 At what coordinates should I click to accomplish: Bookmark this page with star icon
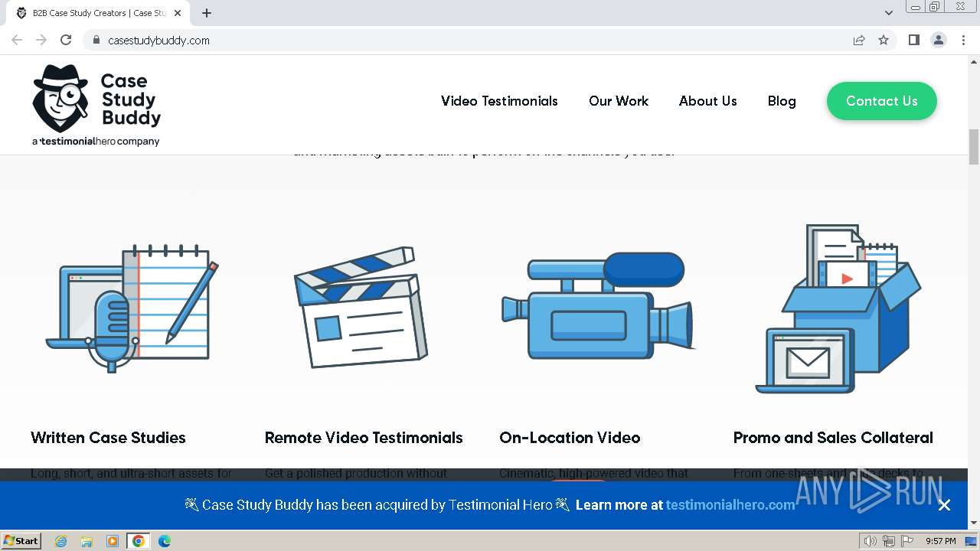(884, 40)
